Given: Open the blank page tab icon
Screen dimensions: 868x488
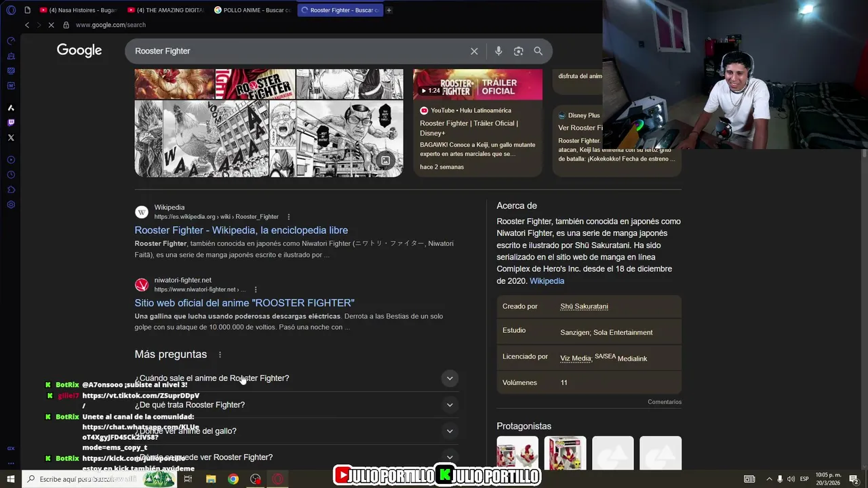Looking at the screenshot, I should [x=27, y=10].
